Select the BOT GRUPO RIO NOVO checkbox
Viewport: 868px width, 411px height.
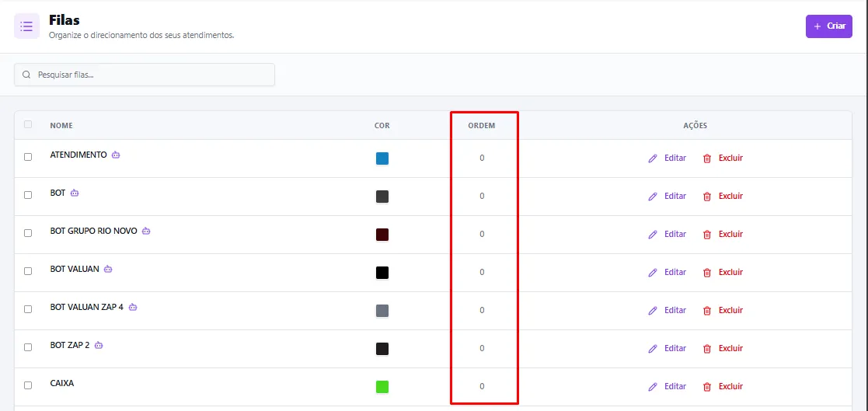28,233
